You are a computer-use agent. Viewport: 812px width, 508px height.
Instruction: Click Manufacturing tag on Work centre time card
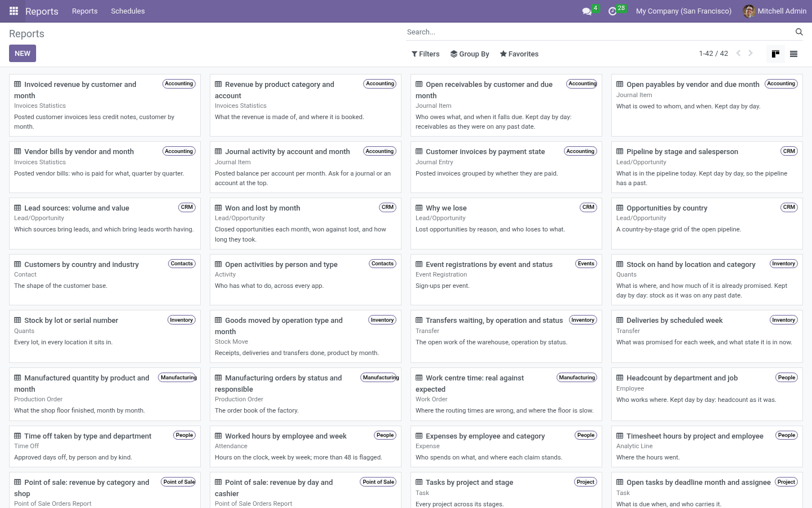[577, 378]
